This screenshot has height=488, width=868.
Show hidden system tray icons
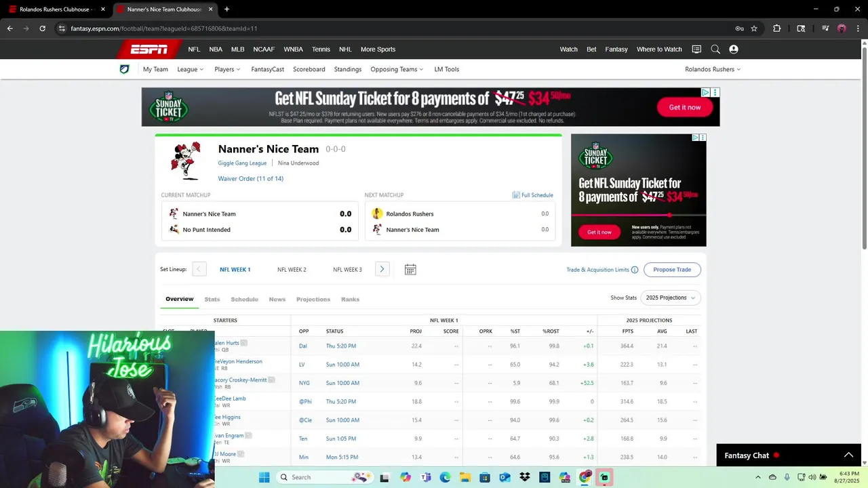point(758,477)
